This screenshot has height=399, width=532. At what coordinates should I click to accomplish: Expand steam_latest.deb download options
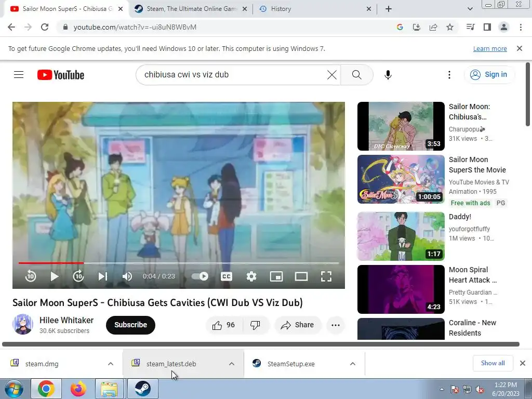pyautogui.click(x=232, y=364)
